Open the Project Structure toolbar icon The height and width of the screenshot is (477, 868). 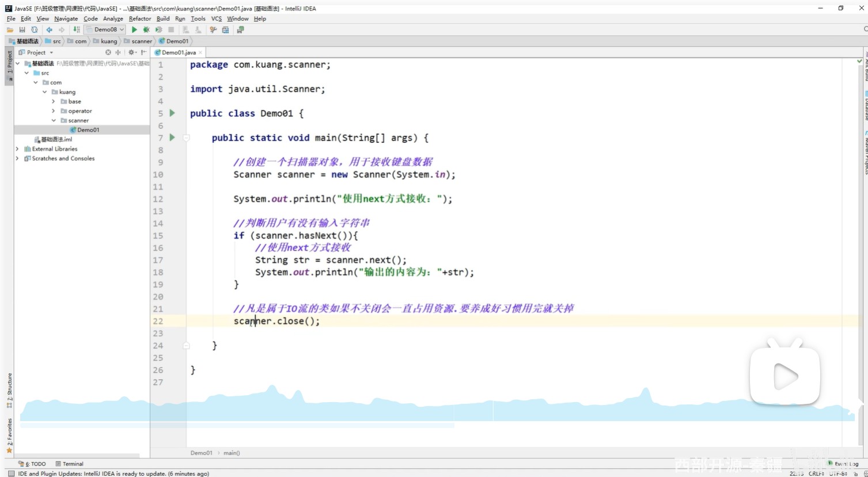(226, 29)
